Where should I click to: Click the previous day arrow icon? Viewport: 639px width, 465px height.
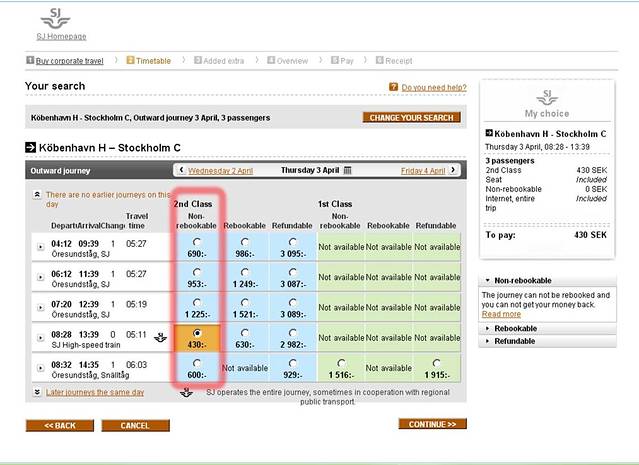(181, 171)
